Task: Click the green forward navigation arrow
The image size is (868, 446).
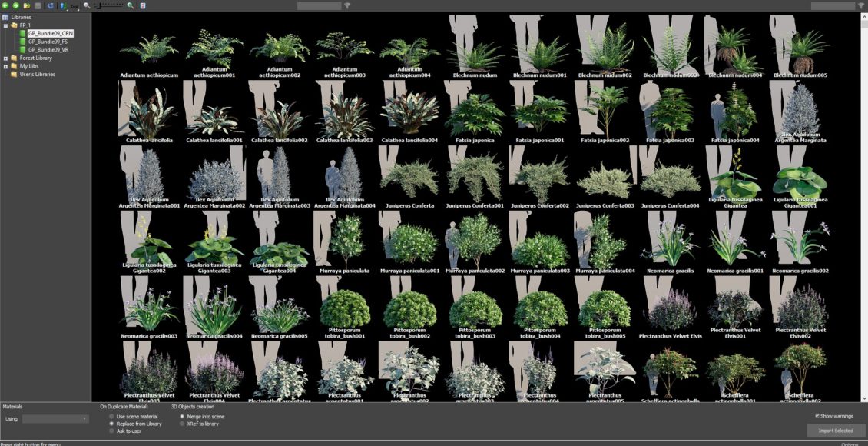Action: tap(15, 5)
